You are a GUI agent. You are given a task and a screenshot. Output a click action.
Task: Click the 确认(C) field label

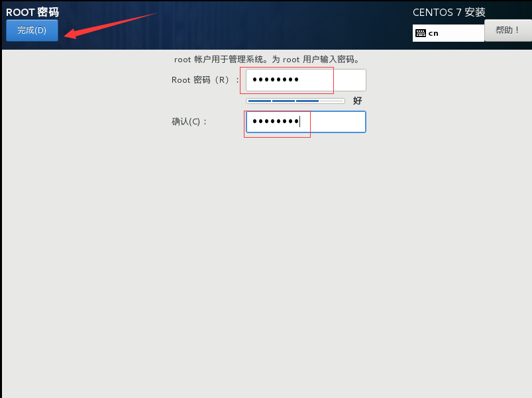189,122
